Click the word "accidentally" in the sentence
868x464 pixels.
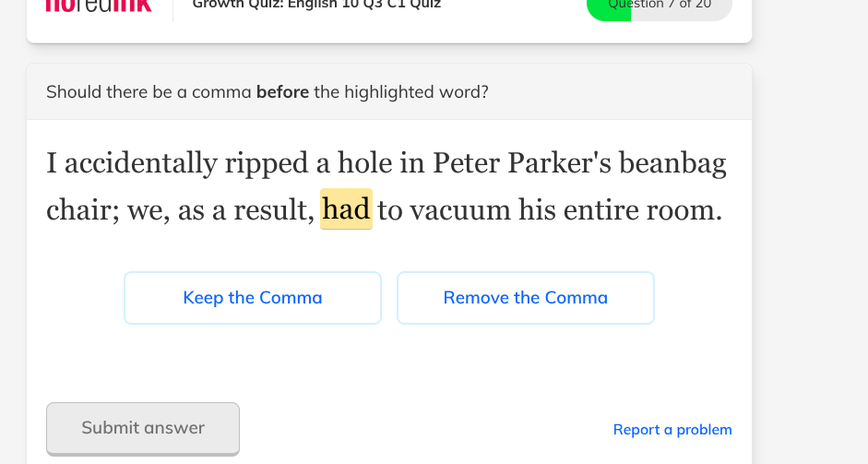click(x=140, y=163)
